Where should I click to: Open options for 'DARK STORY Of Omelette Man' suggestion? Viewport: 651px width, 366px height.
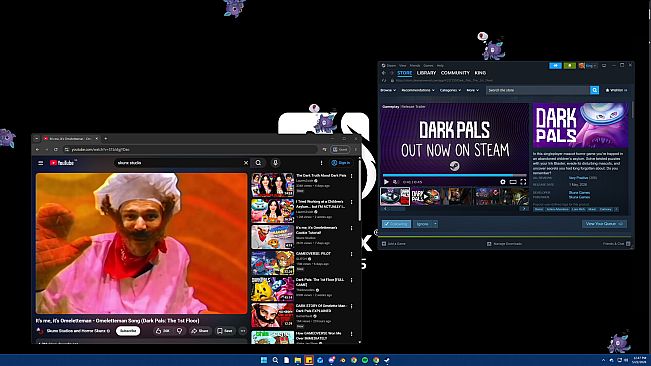point(352,306)
